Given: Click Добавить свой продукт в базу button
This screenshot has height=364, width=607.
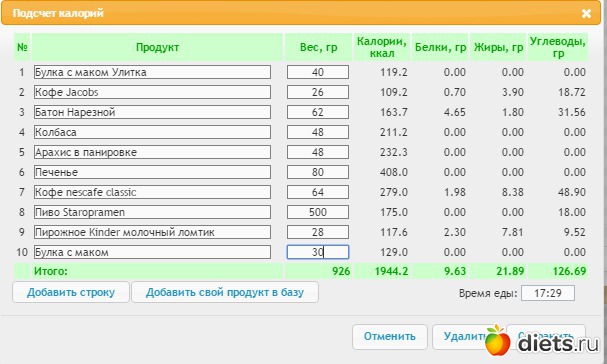Looking at the screenshot, I should pos(225,292).
